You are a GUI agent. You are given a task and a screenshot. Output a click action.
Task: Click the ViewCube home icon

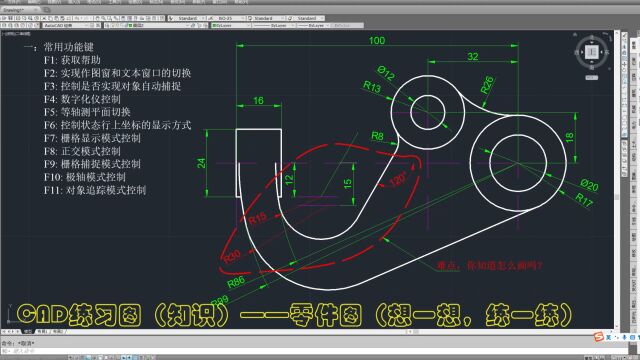pyautogui.click(x=576, y=35)
